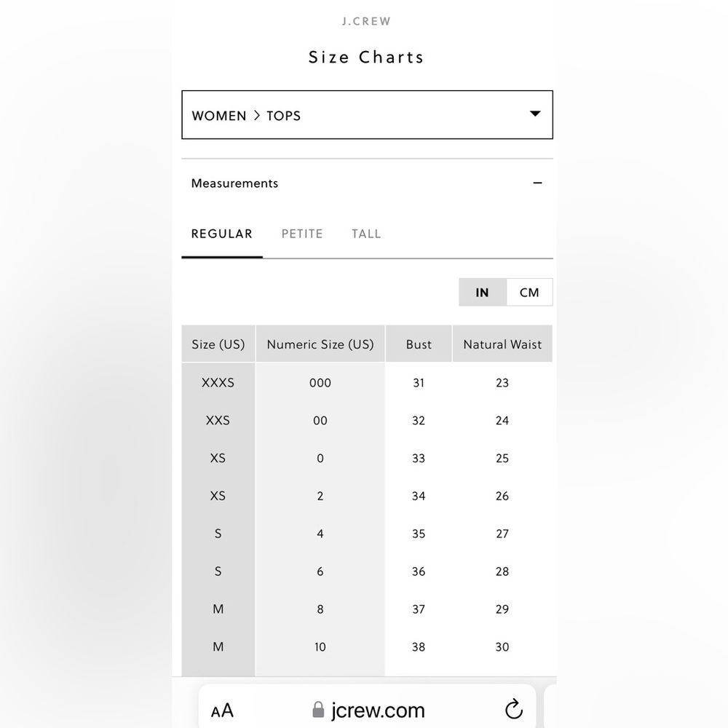Expand the WOMEN > TOPS category selector
Viewport: 728px width, 728px height.
pyautogui.click(x=367, y=115)
